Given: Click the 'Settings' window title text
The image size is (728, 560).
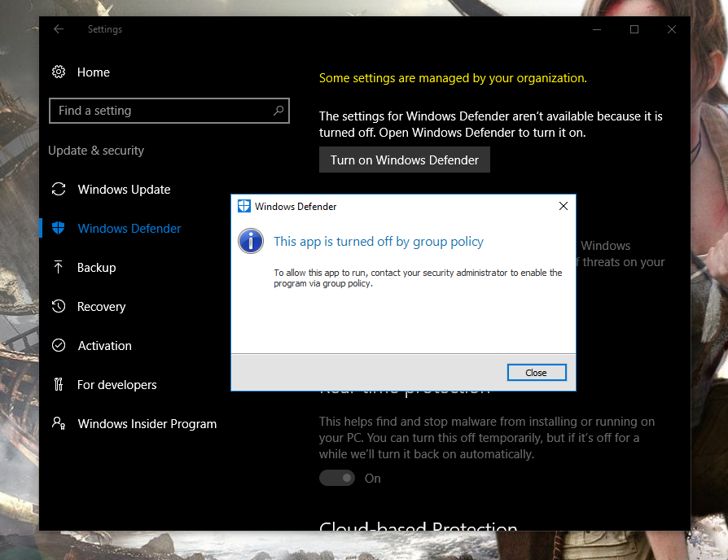Looking at the screenshot, I should point(105,29).
